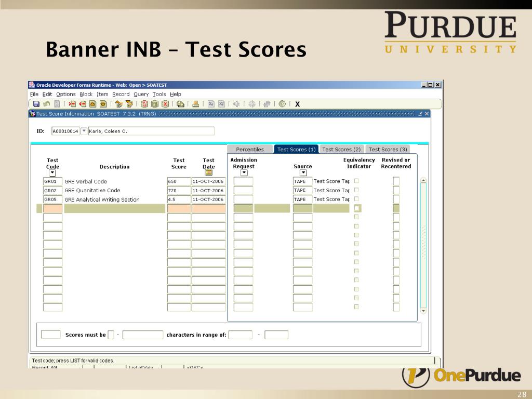Image resolution: width=532 pixels, height=399 pixels.
Task: Click the ID field containing A00010014
Action: point(65,131)
